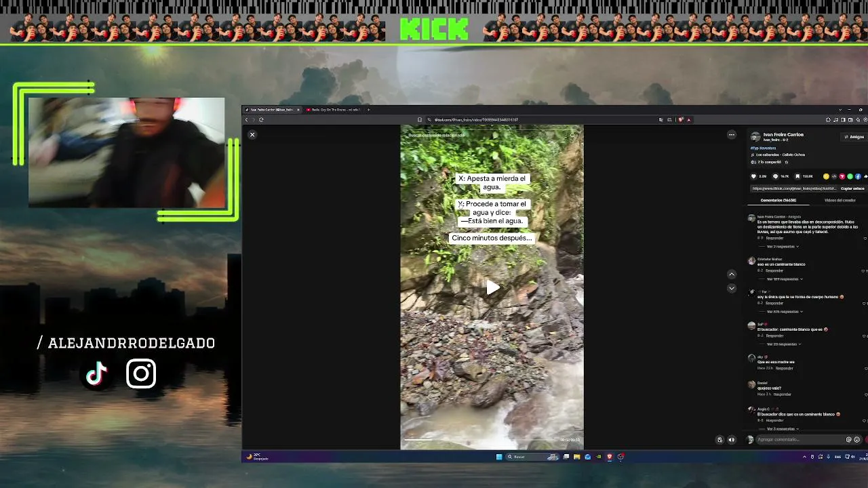Open the three-dot more options menu
This screenshot has height=488, width=868.
coord(731,135)
